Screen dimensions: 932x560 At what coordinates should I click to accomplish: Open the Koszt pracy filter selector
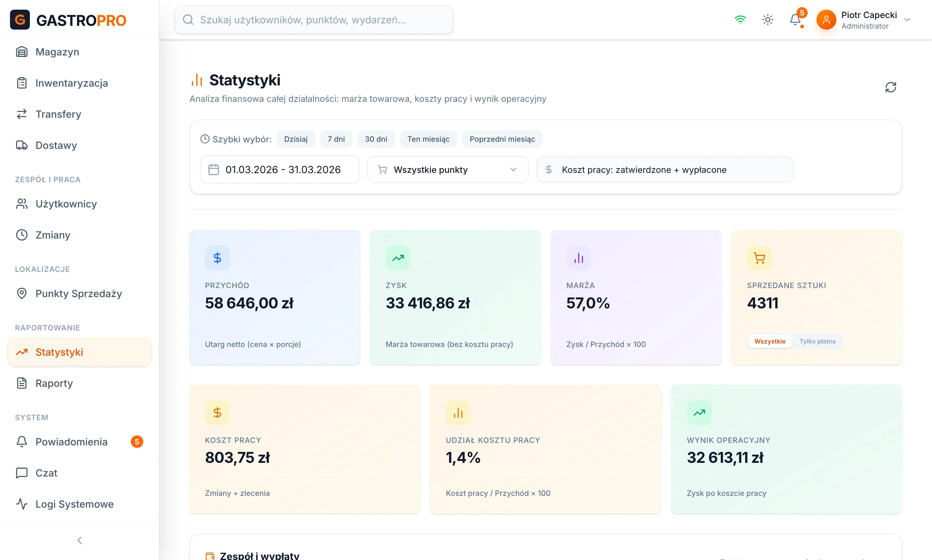[665, 170]
